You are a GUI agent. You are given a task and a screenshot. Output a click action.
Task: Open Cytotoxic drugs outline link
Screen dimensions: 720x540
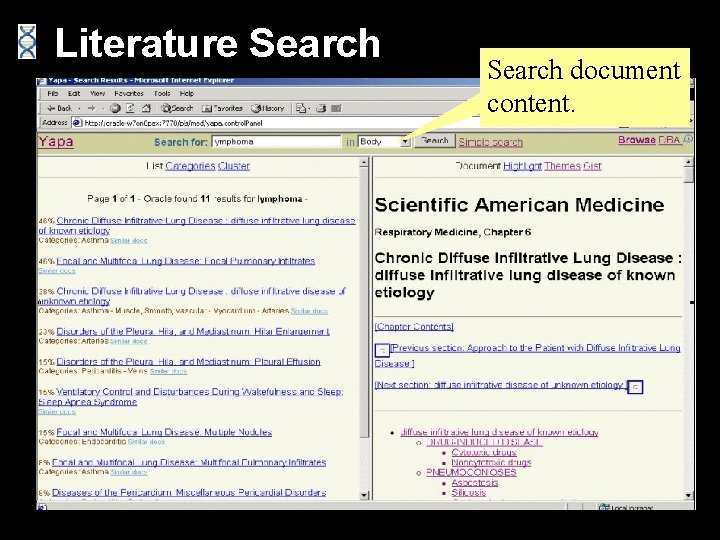pyautogui.click(x=484, y=452)
